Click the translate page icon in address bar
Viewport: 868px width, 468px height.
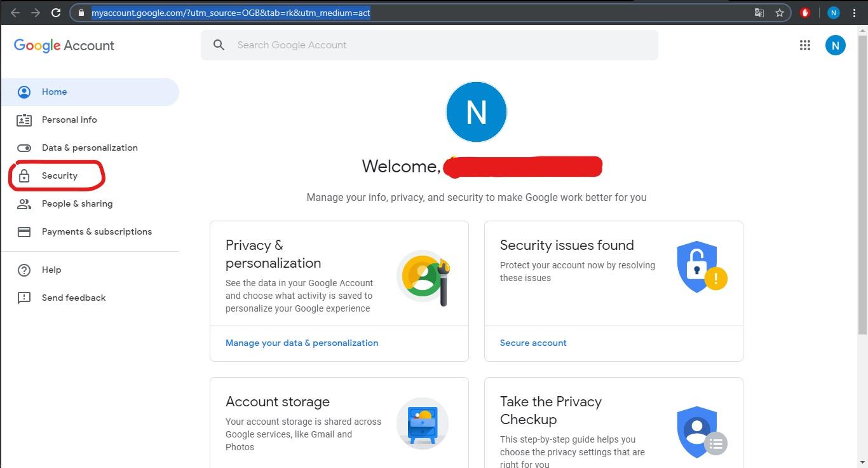click(x=759, y=13)
